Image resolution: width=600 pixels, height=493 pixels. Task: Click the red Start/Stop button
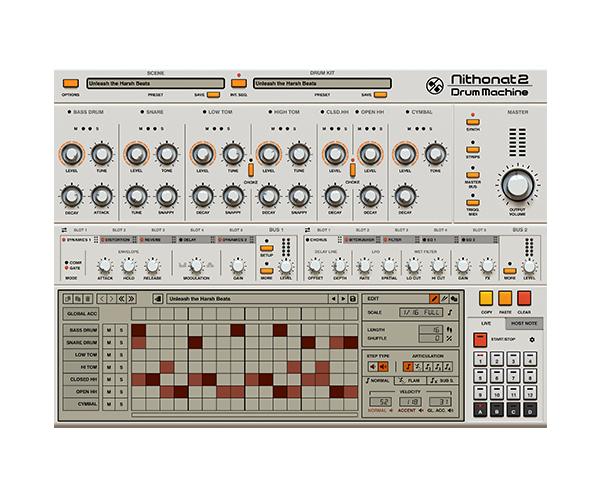click(480, 340)
